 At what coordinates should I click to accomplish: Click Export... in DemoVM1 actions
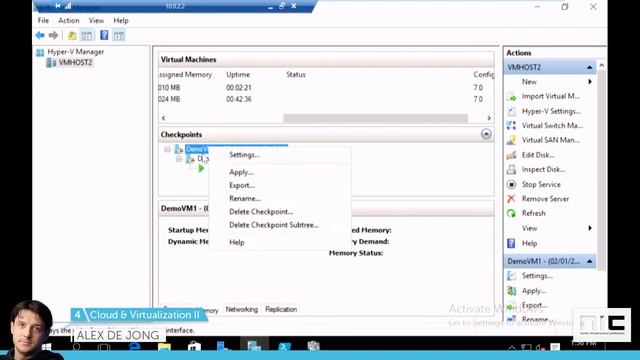534,305
